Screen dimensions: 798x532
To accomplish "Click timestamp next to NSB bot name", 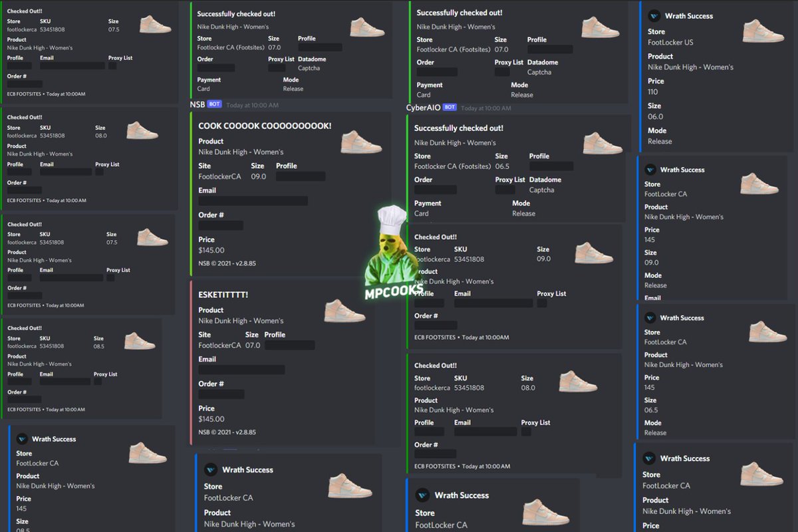I will 252,105.
